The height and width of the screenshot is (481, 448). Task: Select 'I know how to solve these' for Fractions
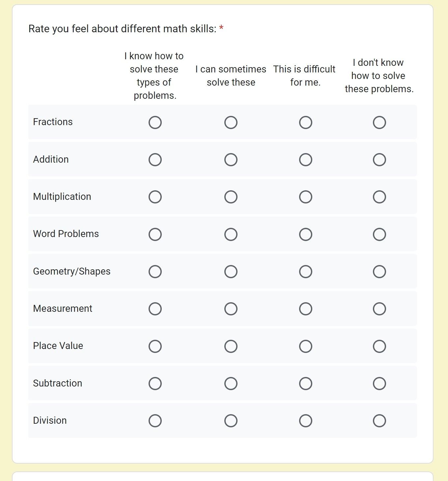coord(155,122)
